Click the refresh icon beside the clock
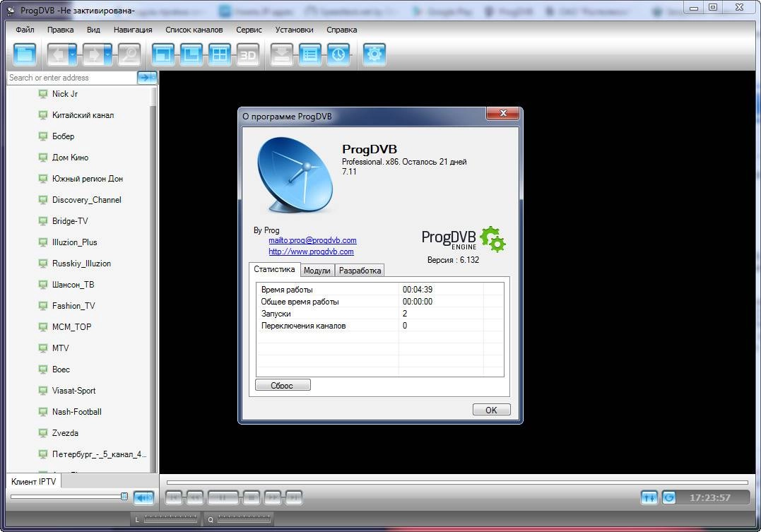Viewport: 761px width, 532px height. pyautogui.click(x=668, y=497)
